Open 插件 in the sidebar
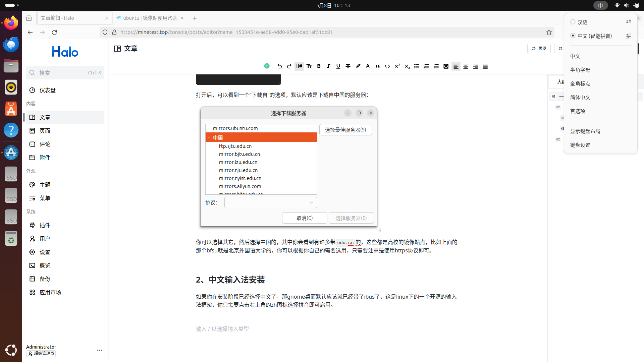644x362 pixels. pos(45,225)
